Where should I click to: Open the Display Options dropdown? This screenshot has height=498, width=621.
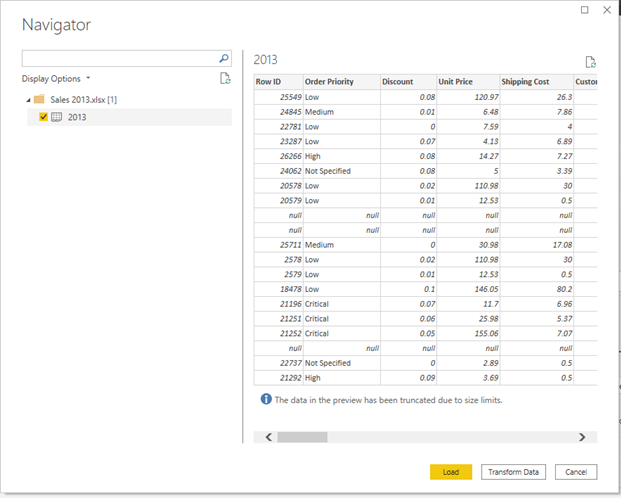56,78
